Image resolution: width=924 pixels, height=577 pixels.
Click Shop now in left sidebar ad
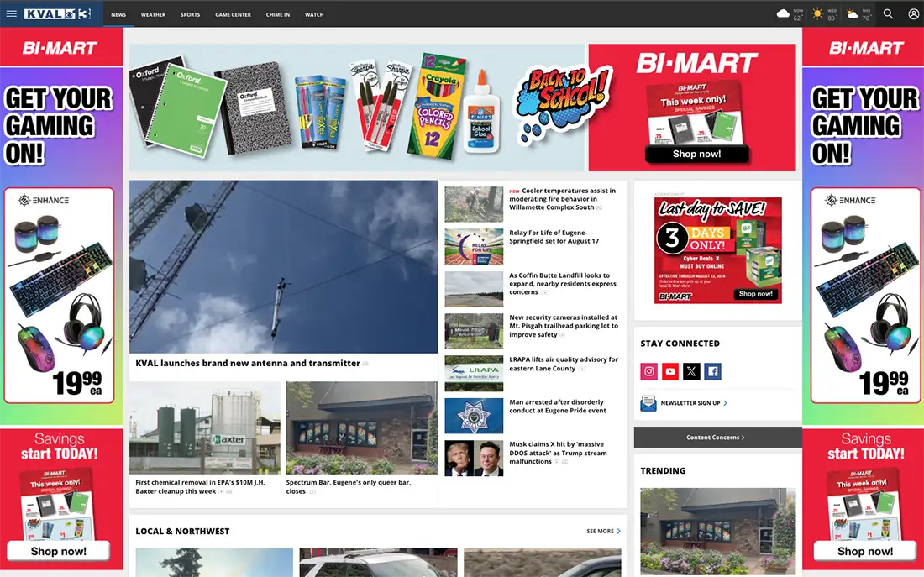[x=58, y=551]
